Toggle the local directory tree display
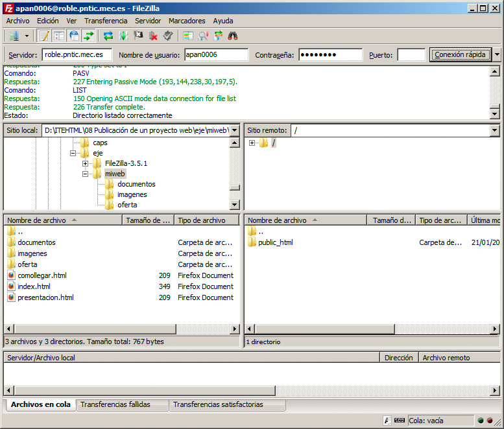504x429 pixels. pyautogui.click(x=59, y=36)
